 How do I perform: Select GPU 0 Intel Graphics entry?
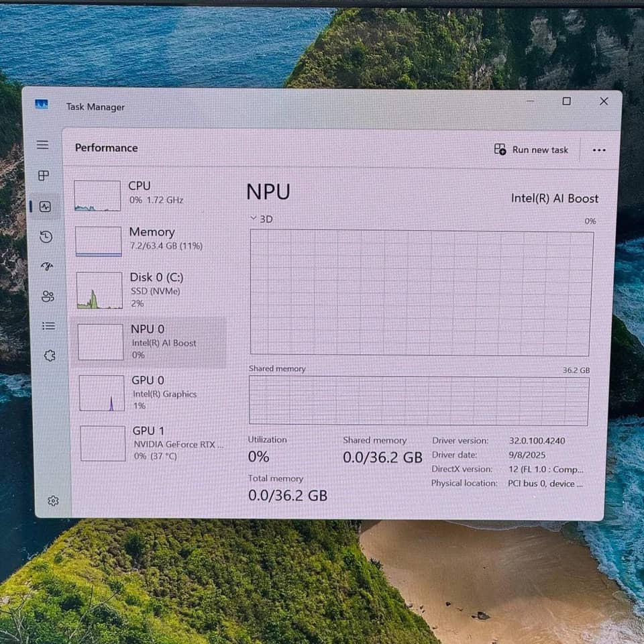click(151, 392)
